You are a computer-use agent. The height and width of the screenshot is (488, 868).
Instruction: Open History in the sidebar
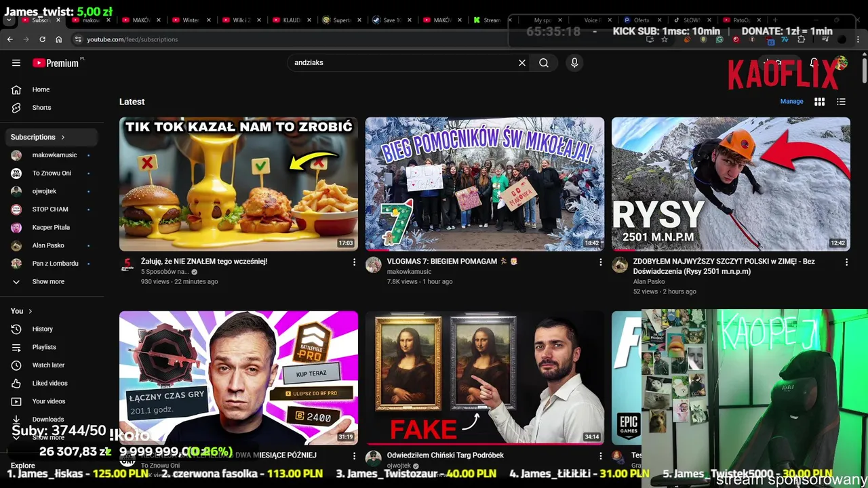pyautogui.click(x=52, y=329)
